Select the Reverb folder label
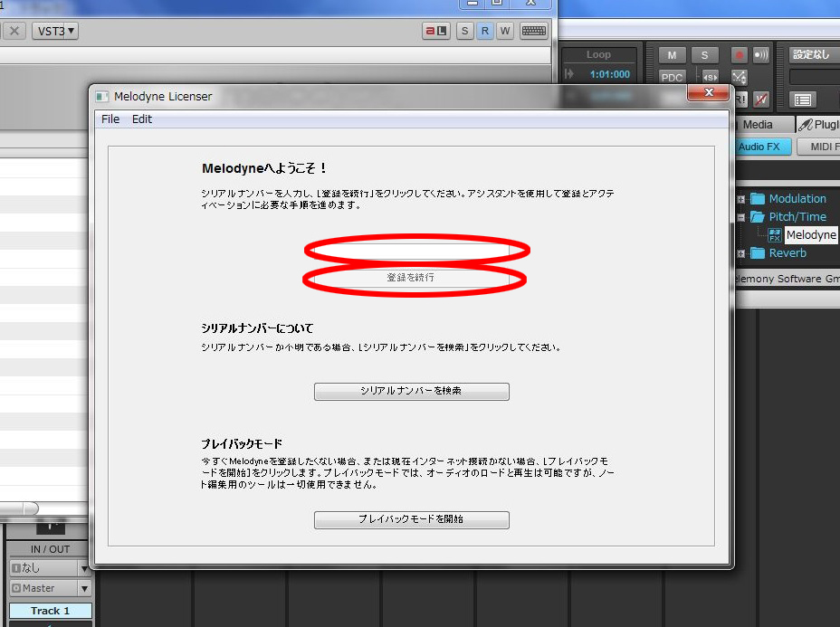Image resolution: width=840 pixels, height=627 pixels. 787,252
